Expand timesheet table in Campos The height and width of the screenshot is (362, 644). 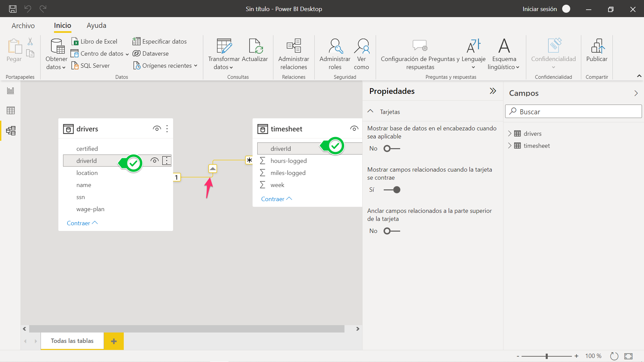click(x=510, y=145)
